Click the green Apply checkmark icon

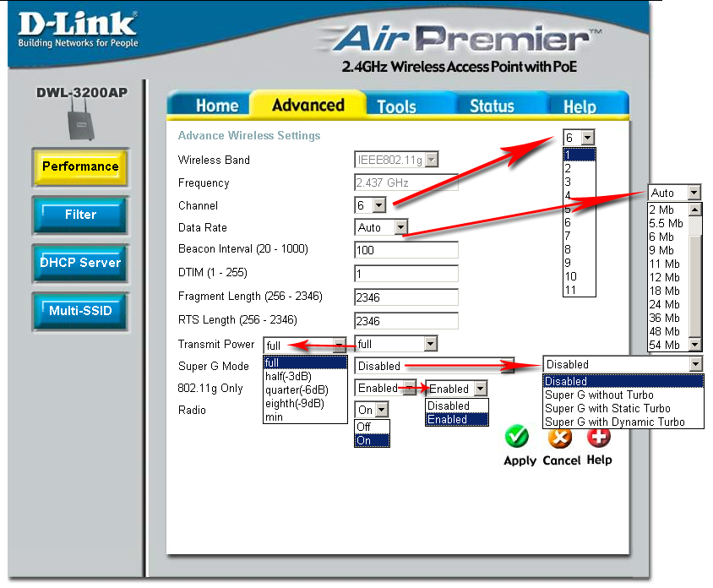[516, 437]
